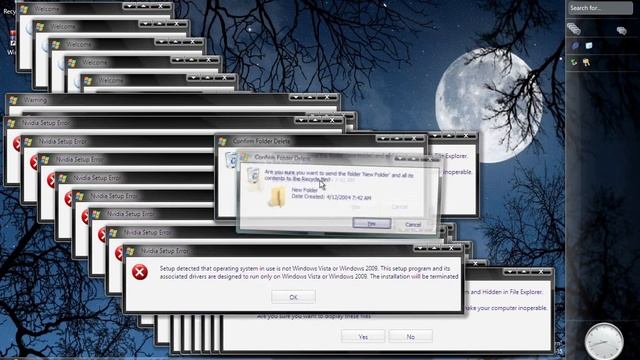The height and width of the screenshot is (360, 640).
Task: Click OK in the Nvidia Setup Error dialog
Action: (293, 297)
